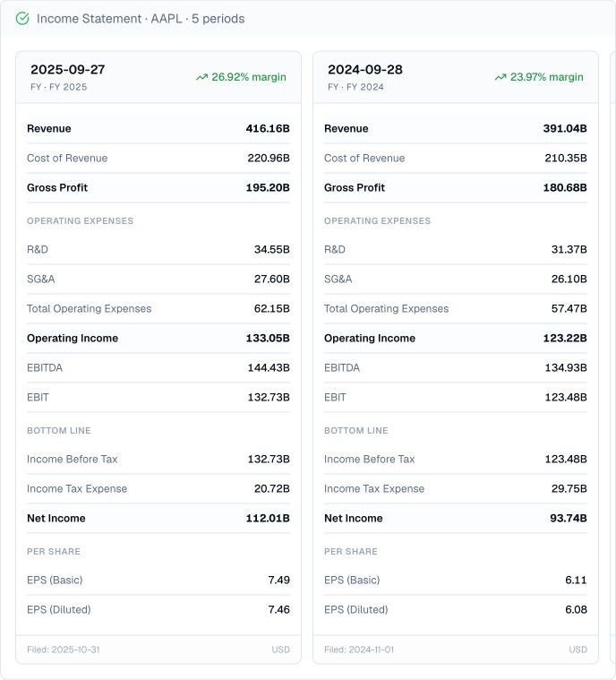Click the EBIT value 132.73B
The height and width of the screenshot is (680, 616).
(269, 397)
